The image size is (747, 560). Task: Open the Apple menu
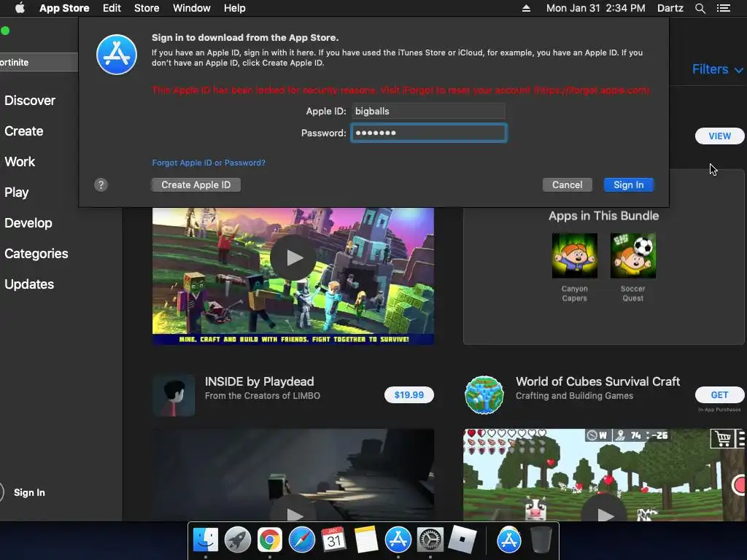coord(20,8)
